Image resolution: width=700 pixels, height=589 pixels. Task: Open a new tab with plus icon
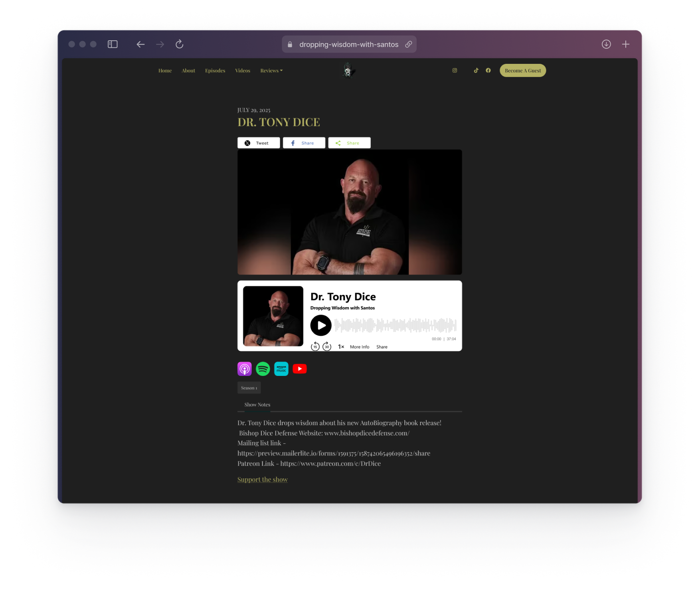click(626, 44)
